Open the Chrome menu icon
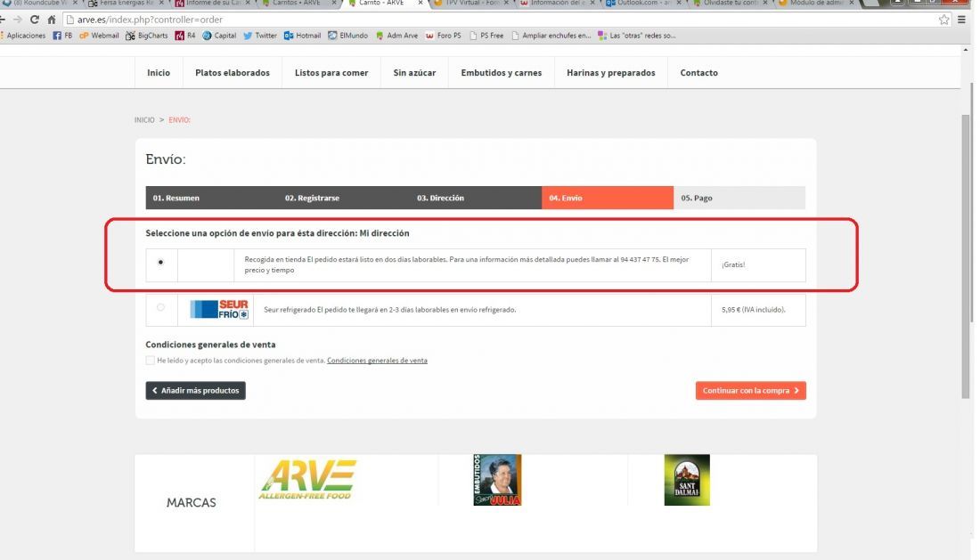This screenshot has height=560, width=980. [962, 20]
